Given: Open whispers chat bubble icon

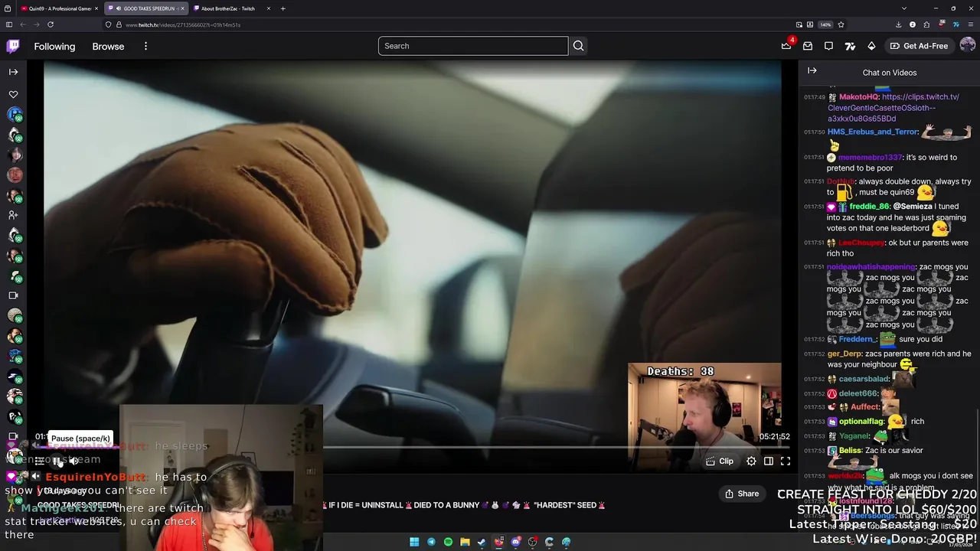Looking at the screenshot, I should 828,46.
